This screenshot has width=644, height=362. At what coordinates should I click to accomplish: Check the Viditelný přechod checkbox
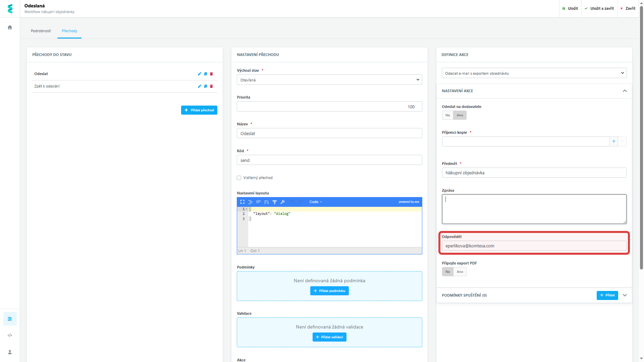click(239, 178)
